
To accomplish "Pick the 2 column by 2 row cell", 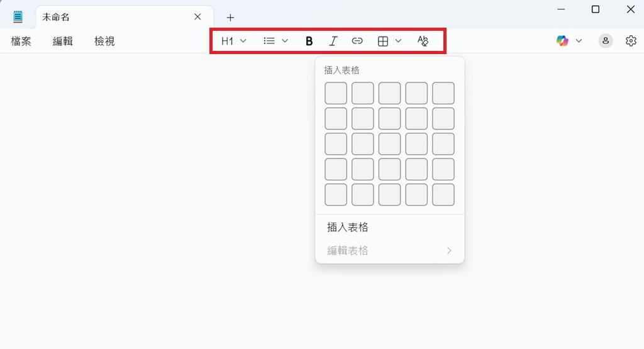I will pyautogui.click(x=363, y=119).
